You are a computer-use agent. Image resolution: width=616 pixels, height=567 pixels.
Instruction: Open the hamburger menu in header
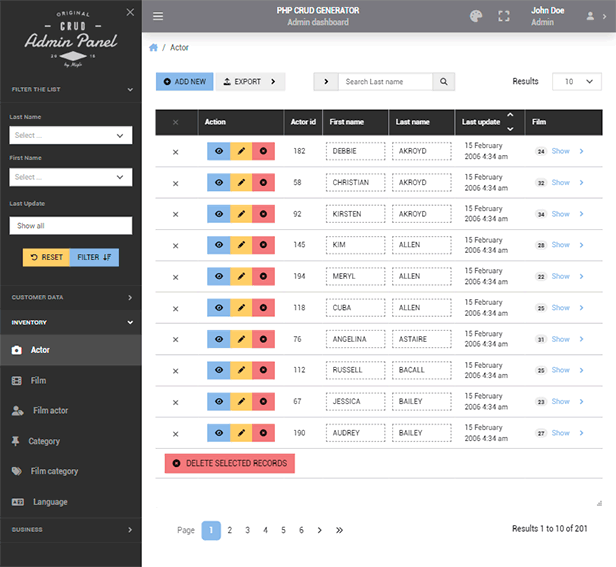coord(158,16)
